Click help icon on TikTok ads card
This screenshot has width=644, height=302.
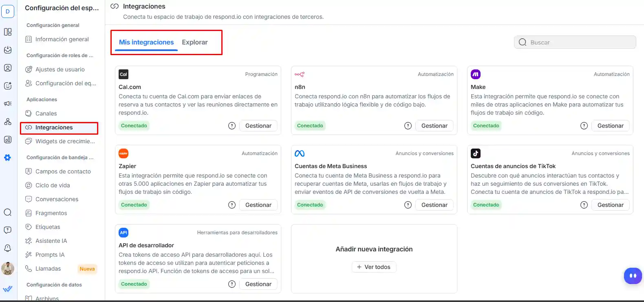pyautogui.click(x=584, y=205)
